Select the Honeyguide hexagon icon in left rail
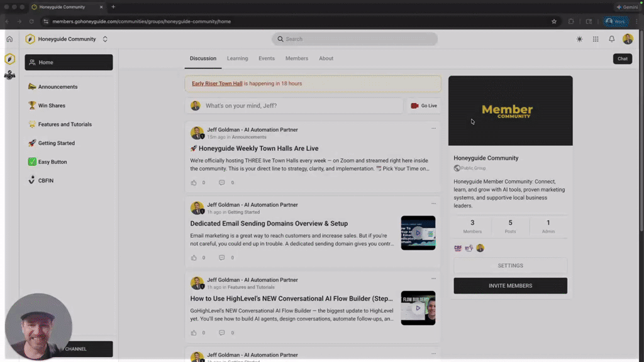The height and width of the screenshot is (362, 644). point(9,59)
